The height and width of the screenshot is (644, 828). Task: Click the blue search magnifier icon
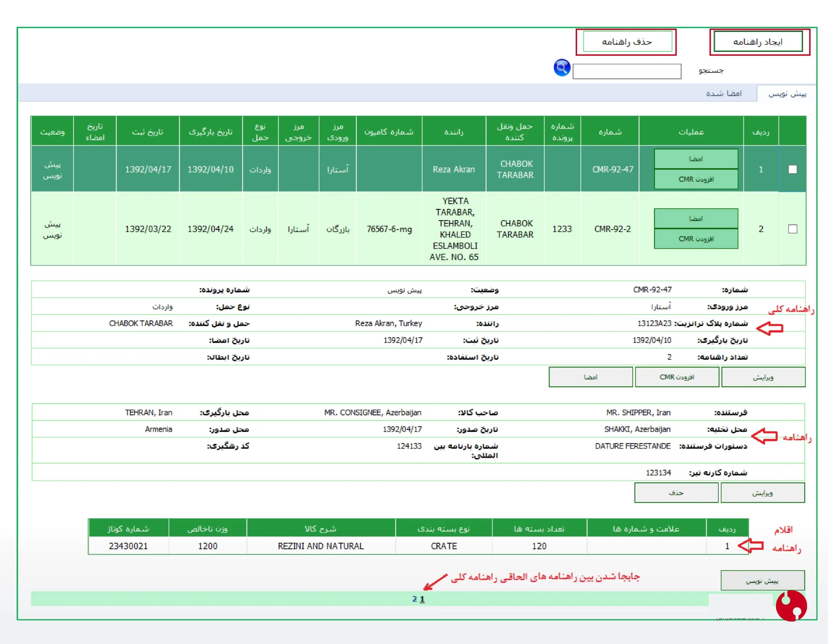561,68
